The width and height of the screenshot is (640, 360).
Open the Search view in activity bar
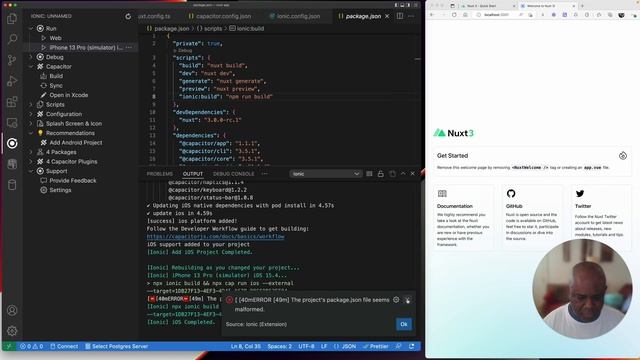(12, 39)
